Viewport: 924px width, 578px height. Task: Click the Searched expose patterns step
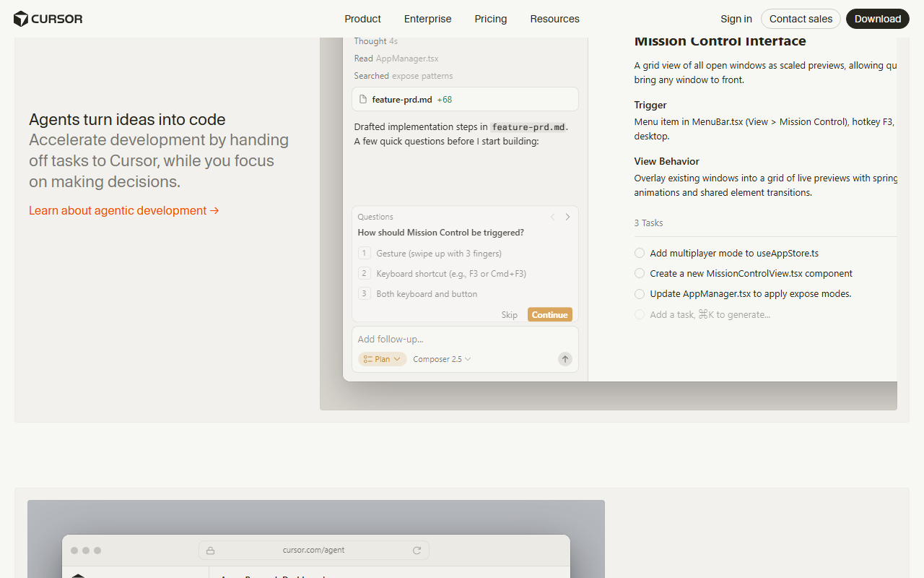(404, 76)
